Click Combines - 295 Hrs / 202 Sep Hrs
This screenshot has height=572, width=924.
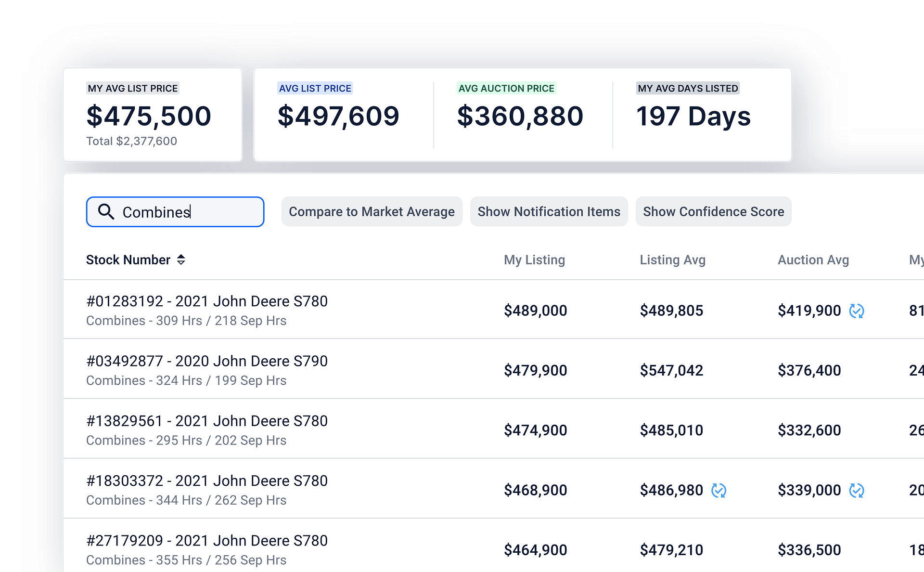(x=186, y=441)
